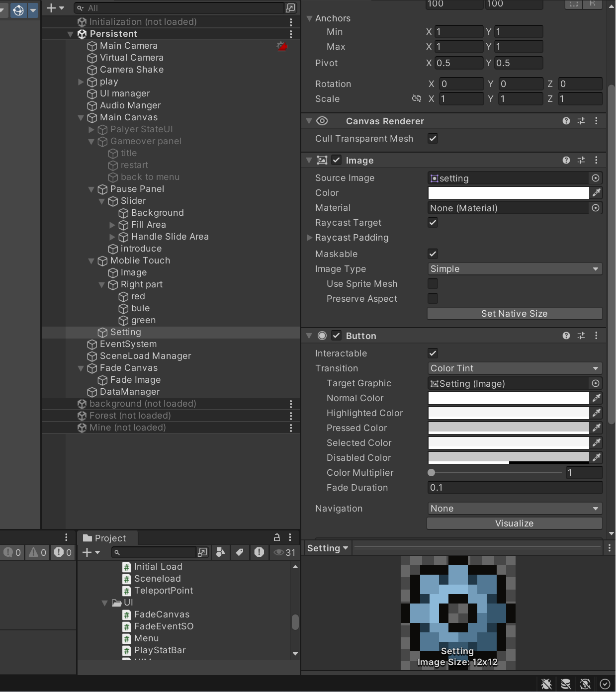Open Initialization scene kebab menu
Screen dimensions: 616x692
coord(291,22)
